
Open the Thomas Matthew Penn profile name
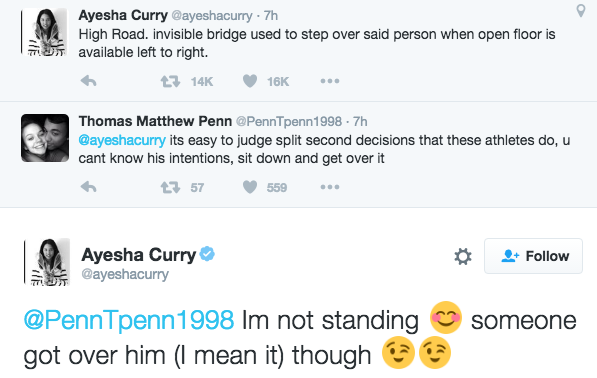(155, 121)
